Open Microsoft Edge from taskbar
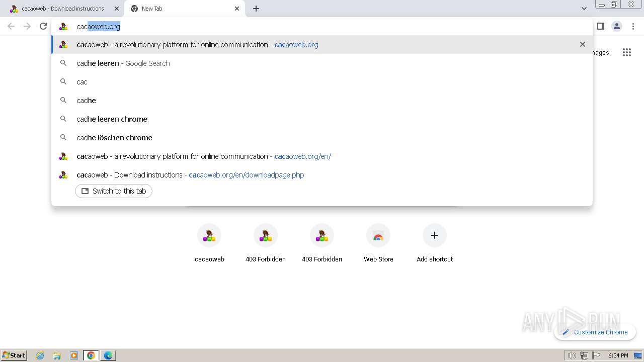Image resolution: width=644 pixels, height=362 pixels. coord(108,355)
